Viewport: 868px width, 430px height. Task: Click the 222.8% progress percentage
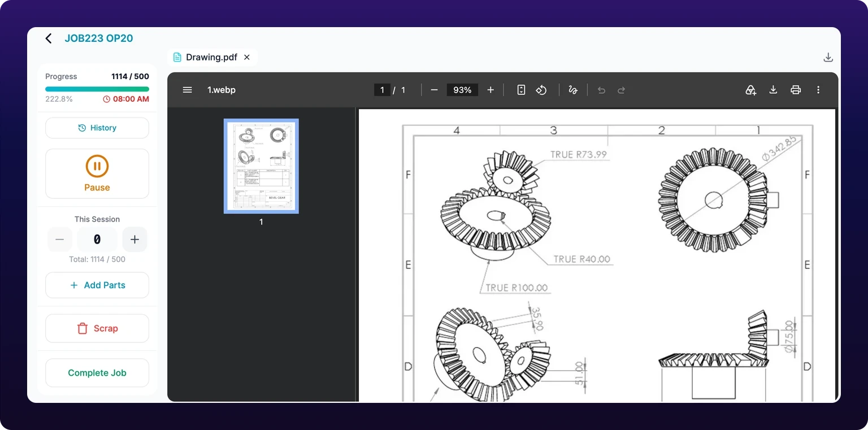(59, 99)
